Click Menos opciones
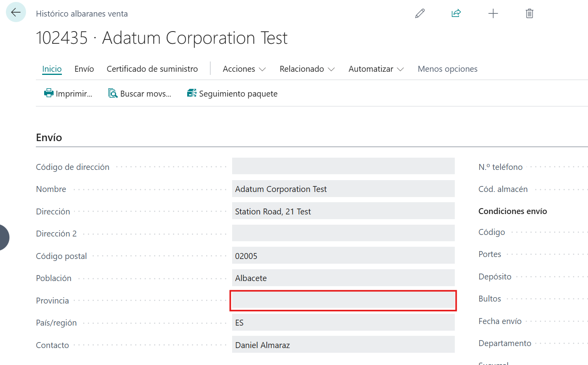The height and width of the screenshot is (365, 588). coord(447,69)
